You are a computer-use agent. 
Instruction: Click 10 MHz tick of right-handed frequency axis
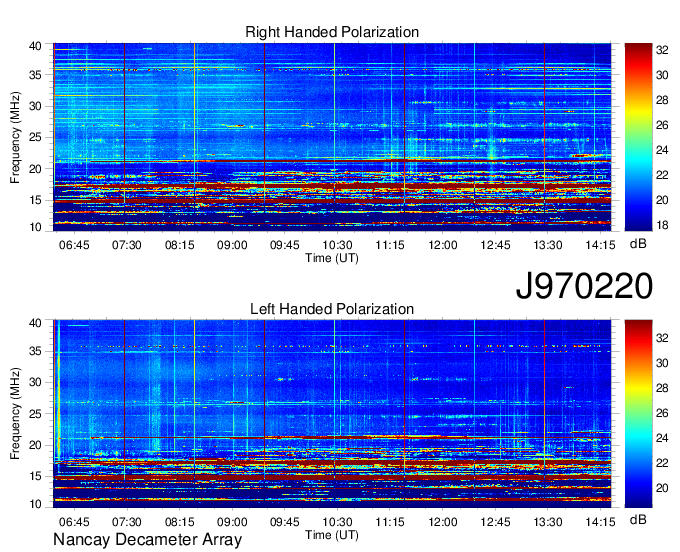coord(35,227)
